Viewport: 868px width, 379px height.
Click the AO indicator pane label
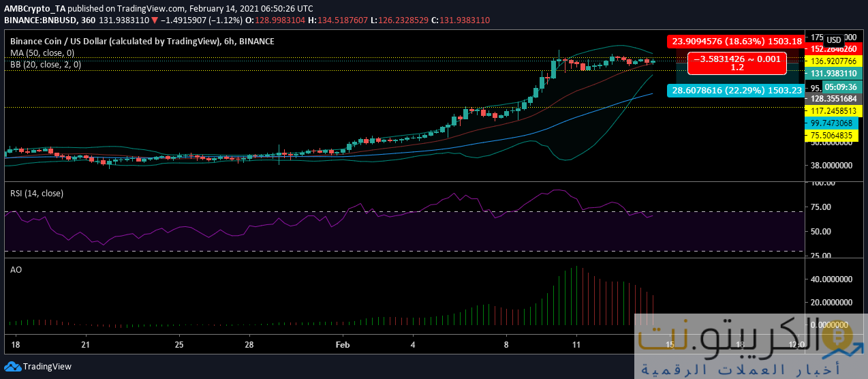tap(16, 269)
